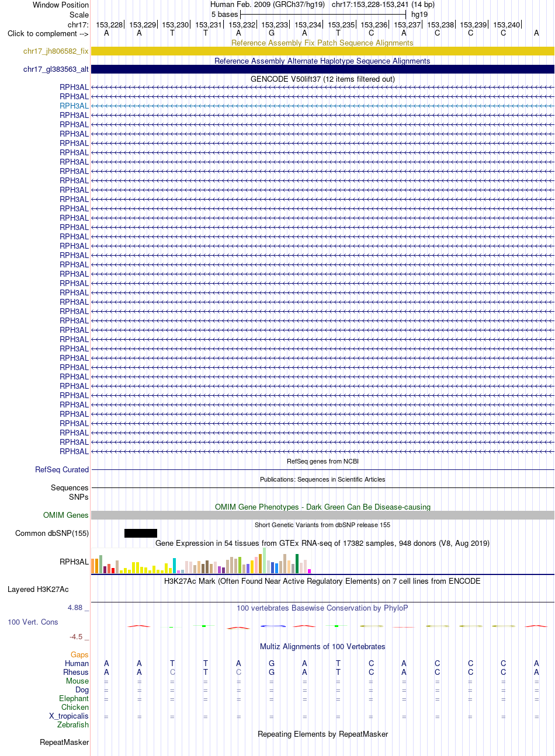Click the hg19 label beside the scale bar
555x756 pixels.
pos(419,14)
